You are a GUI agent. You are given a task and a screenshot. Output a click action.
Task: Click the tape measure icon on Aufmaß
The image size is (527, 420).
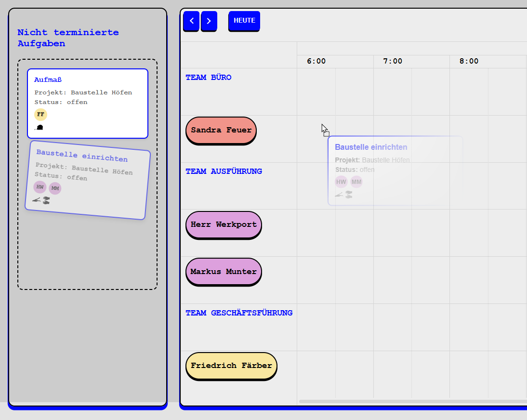coord(39,128)
